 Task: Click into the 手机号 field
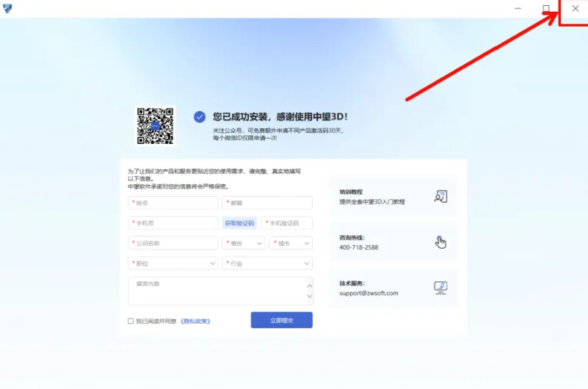click(x=173, y=223)
